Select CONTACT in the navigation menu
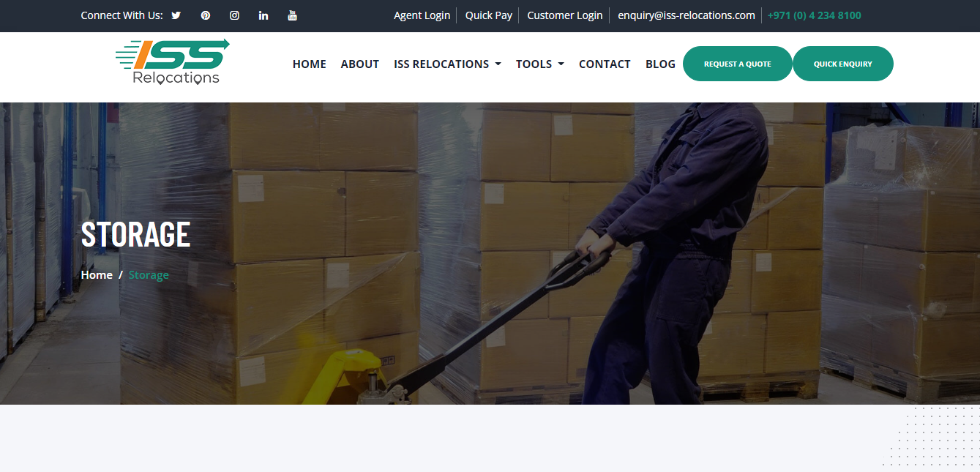This screenshot has height=472, width=980. (605, 64)
